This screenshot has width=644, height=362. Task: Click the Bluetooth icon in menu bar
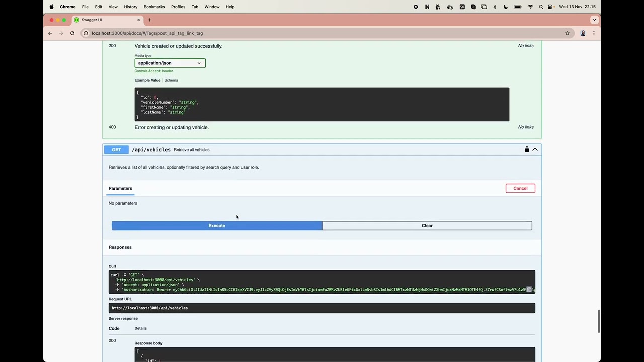pyautogui.click(x=495, y=7)
